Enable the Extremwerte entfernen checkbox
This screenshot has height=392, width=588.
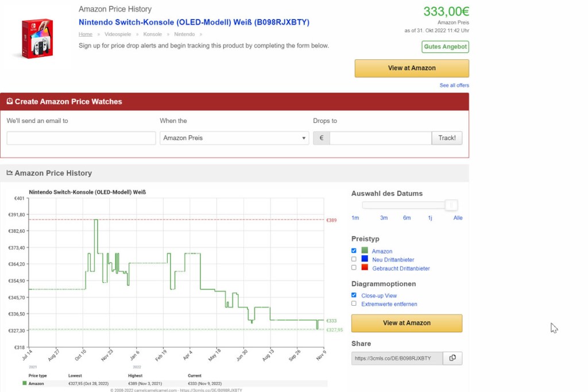point(354,303)
